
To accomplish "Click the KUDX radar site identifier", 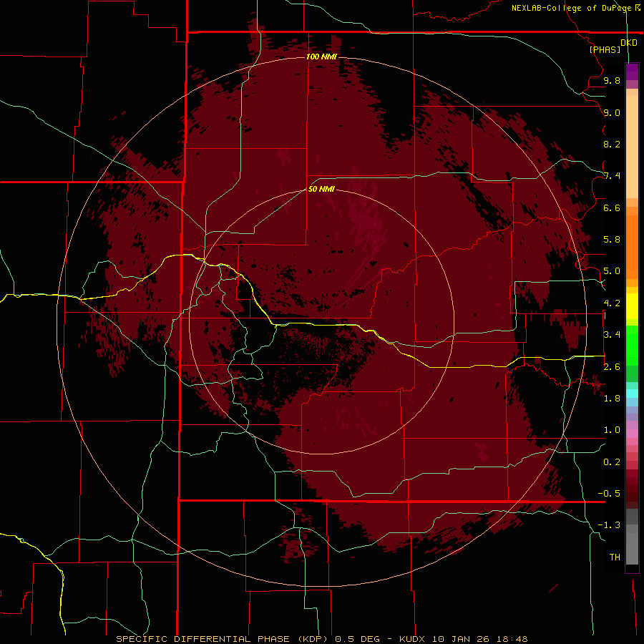I will (411, 639).
